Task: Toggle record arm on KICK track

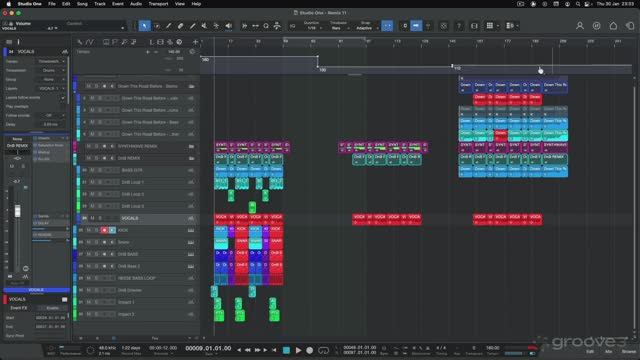Action: pyautogui.click(x=104, y=230)
